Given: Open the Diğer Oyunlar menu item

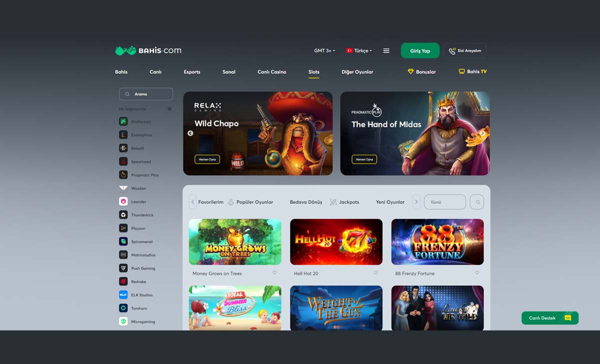Looking at the screenshot, I should (x=357, y=72).
